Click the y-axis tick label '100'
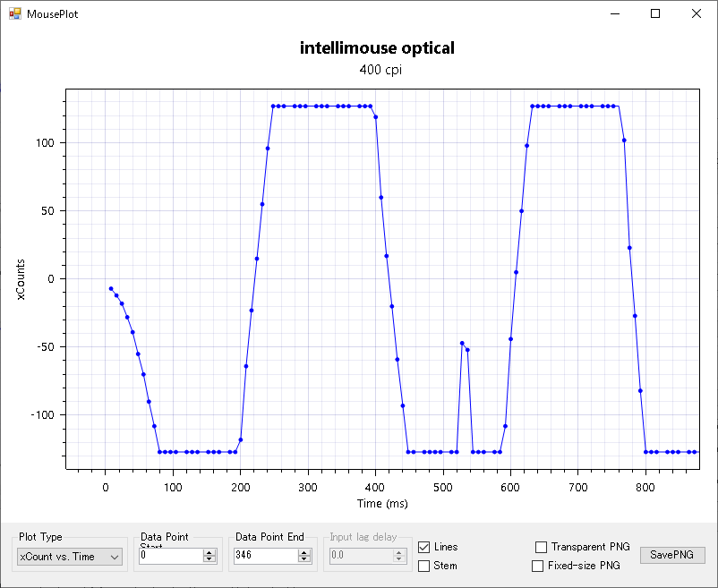 pos(45,143)
